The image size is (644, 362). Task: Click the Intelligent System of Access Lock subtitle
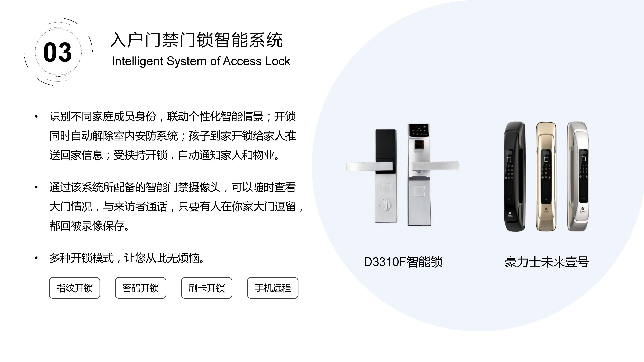pyautogui.click(x=201, y=61)
